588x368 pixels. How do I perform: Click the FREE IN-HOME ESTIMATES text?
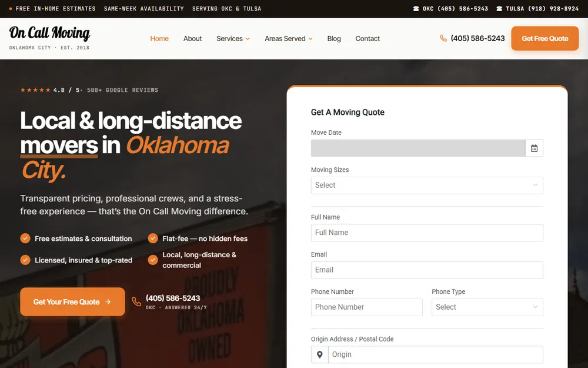[55, 9]
